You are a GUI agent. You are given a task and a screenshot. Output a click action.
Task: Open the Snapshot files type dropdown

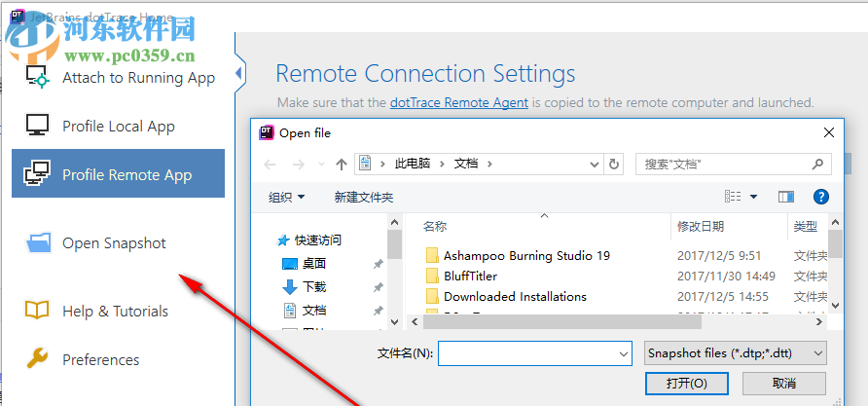(736, 352)
